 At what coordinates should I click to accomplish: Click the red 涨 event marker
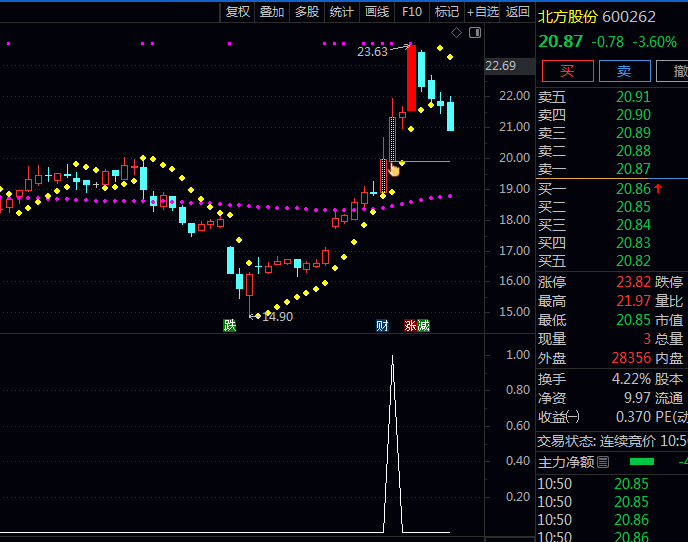pyautogui.click(x=410, y=326)
